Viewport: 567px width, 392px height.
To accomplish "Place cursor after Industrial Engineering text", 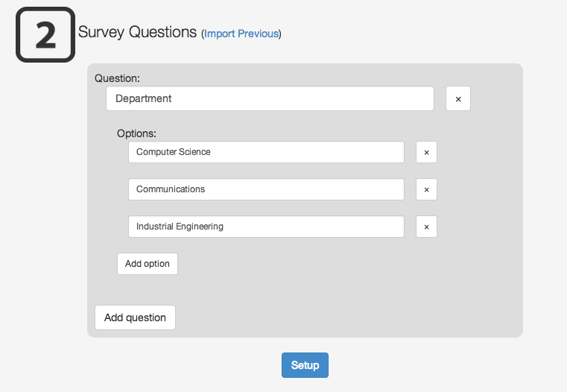I will pyautogui.click(x=225, y=227).
